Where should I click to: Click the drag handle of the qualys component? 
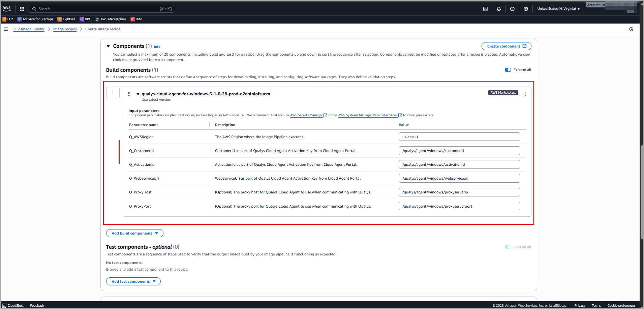(x=129, y=94)
